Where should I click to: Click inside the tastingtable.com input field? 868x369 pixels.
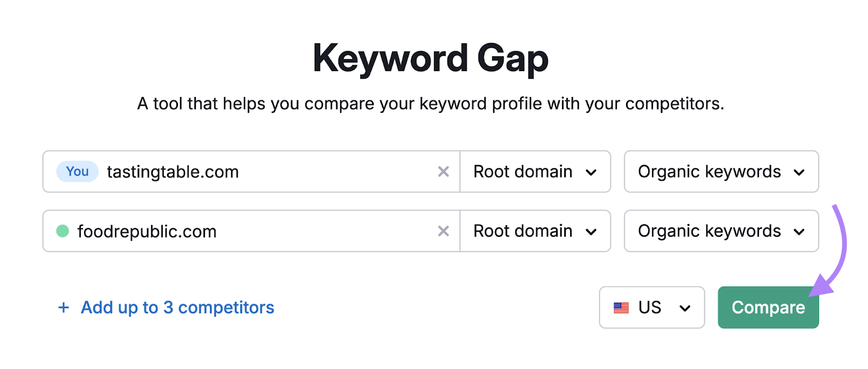click(244, 171)
